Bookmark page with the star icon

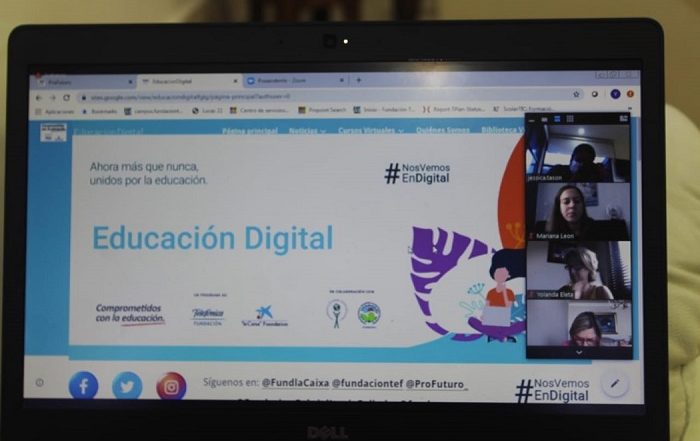577,94
